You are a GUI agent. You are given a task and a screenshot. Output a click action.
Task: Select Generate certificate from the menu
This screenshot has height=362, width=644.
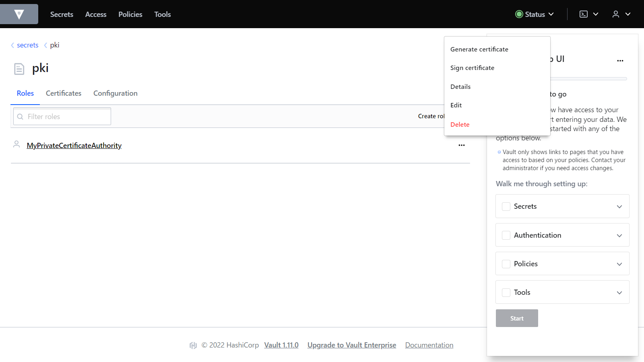coord(479,49)
